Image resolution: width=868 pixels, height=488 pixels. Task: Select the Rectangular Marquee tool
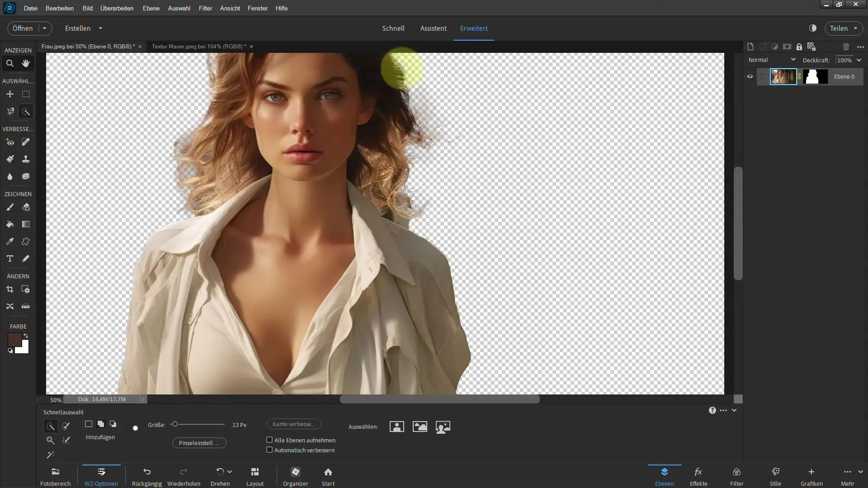(x=26, y=94)
